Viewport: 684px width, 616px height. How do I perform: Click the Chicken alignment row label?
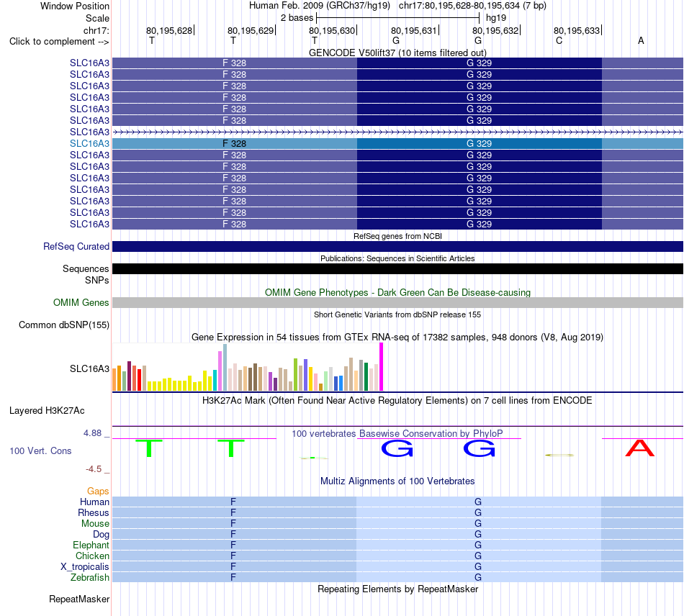pos(92,556)
